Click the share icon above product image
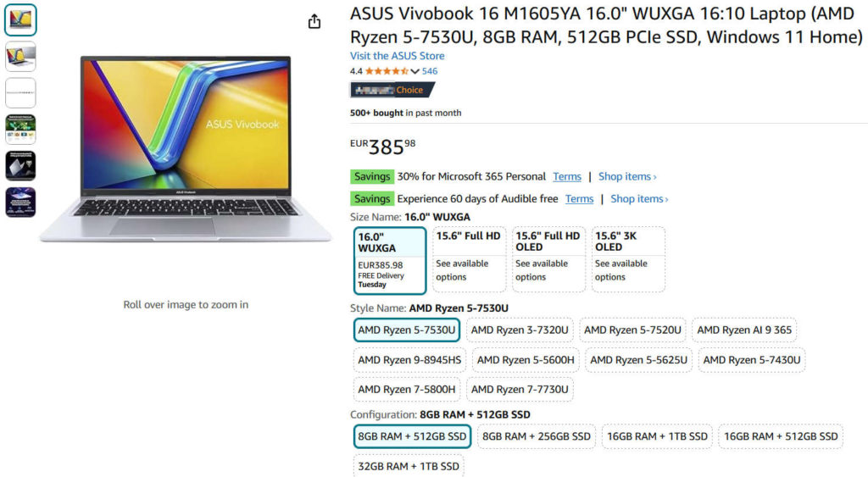The width and height of the screenshot is (868, 477). 314,21
